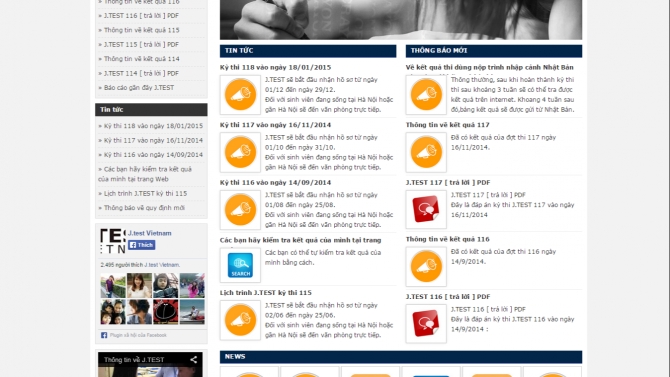Open sidebar link Kỳ thi 116 vào ngày 14/09/2014
670x377 pixels.
153,155
